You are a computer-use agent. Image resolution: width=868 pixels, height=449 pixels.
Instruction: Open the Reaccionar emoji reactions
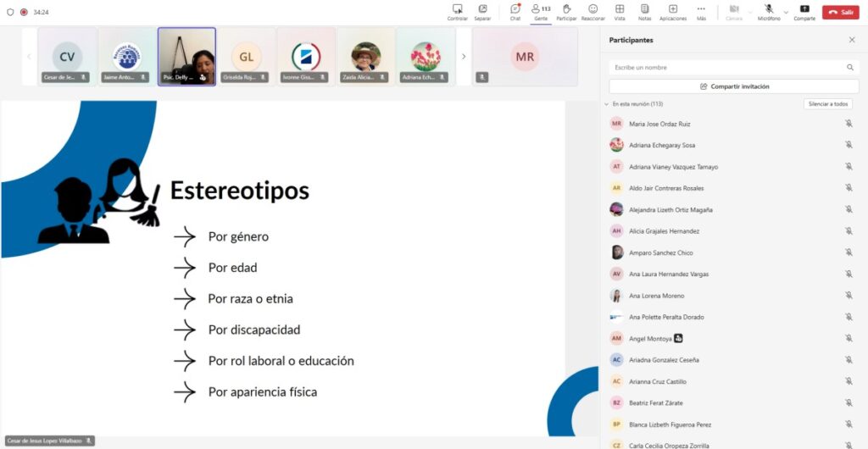(593, 11)
